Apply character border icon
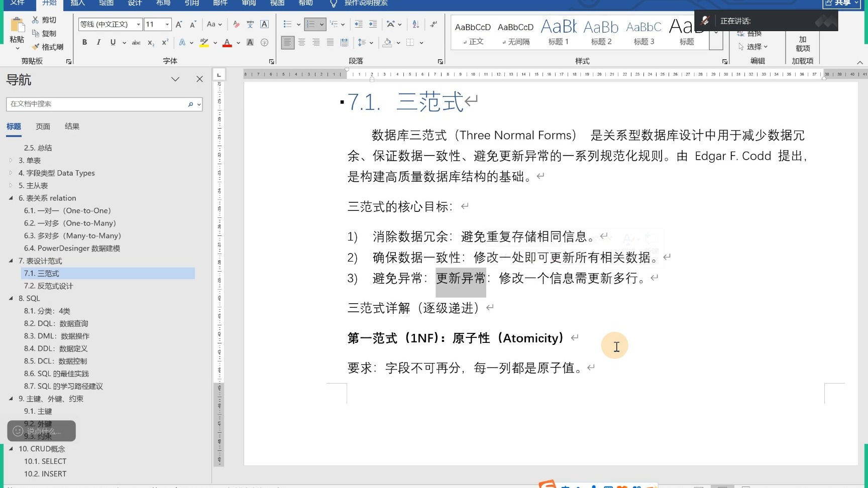 pyautogui.click(x=265, y=24)
